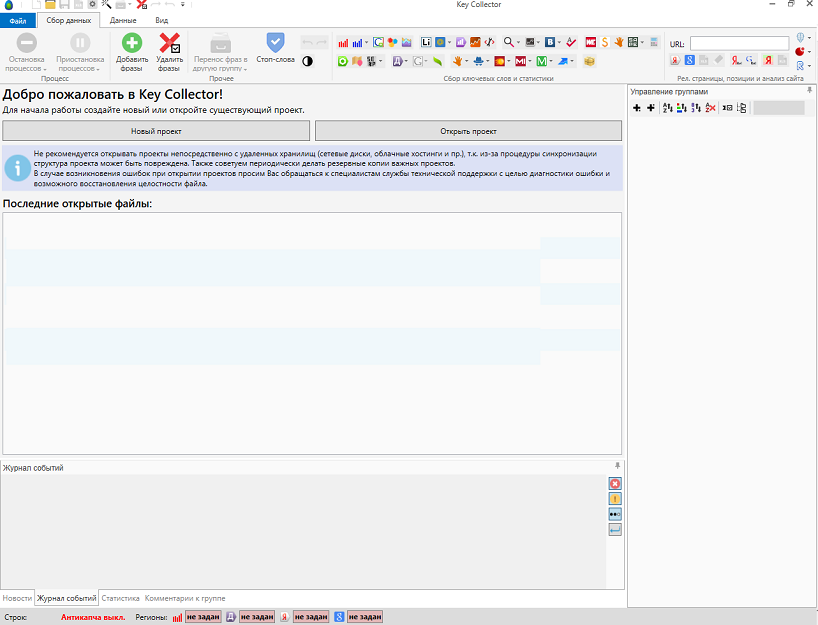
Task: Click the red 'MI' icon
Action: [x=520, y=62]
